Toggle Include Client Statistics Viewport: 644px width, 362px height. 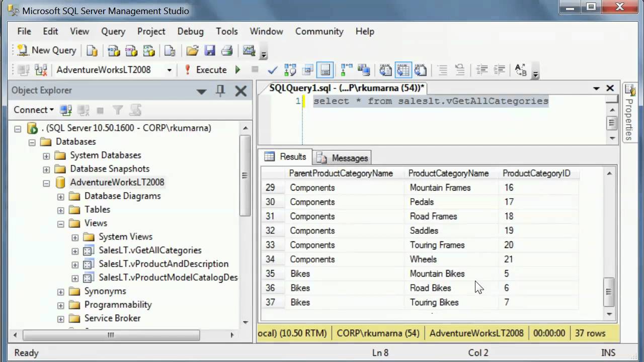[364, 70]
